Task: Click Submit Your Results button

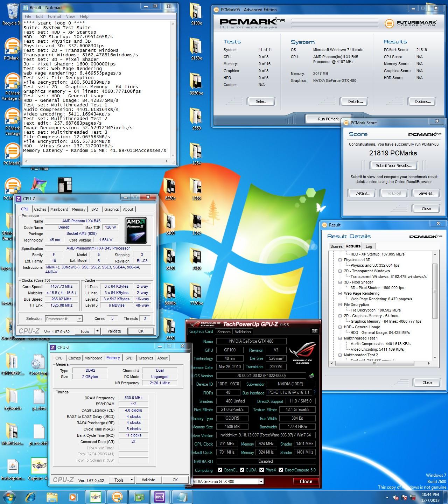Action: pyautogui.click(x=394, y=166)
